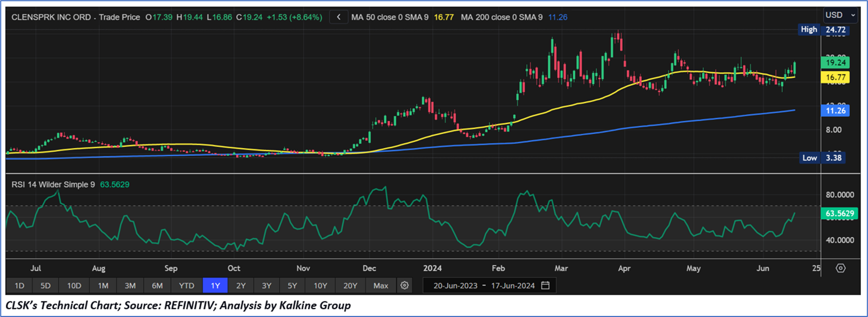Image resolution: width=868 pixels, height=317 pixels.
Task: Click the green 19.24 price tag
Action: click(x=835, y=63)
